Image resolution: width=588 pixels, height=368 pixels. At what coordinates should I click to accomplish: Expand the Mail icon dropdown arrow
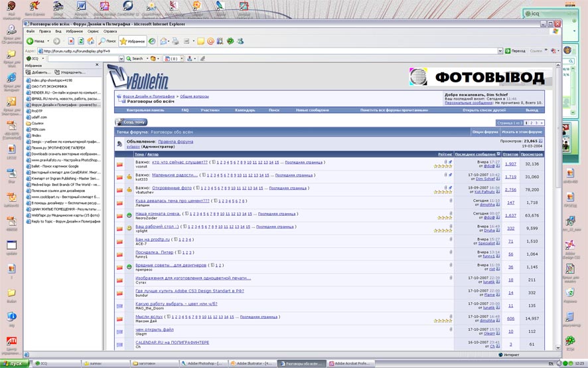pos(169,41)
